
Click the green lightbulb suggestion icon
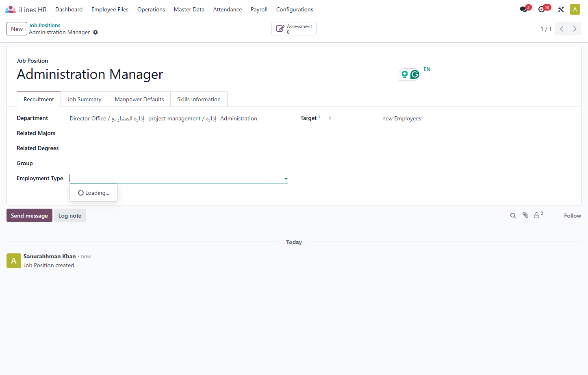coord(404,74)
